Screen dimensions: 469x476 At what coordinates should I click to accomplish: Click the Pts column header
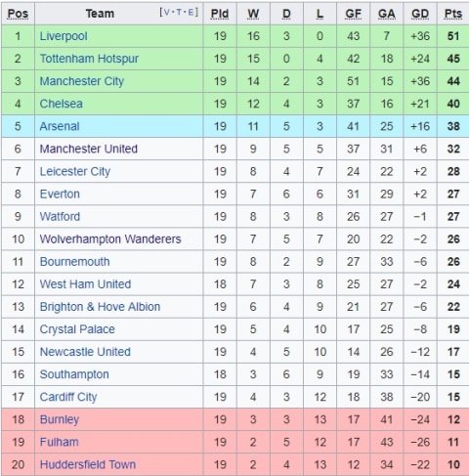(453, 14)
